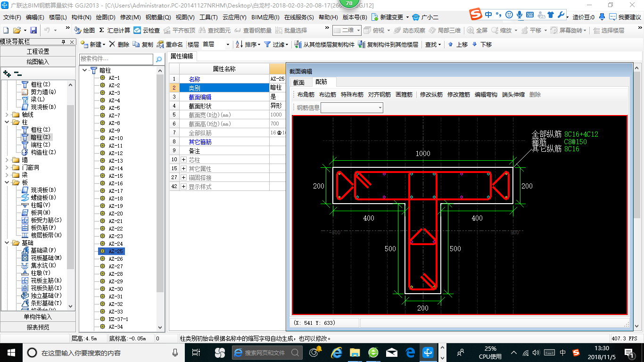Image resolution: width=644 pixels, height=362 pixels.
Task: Run 汇总计算 summary calculation
Action: click(115, 30)
